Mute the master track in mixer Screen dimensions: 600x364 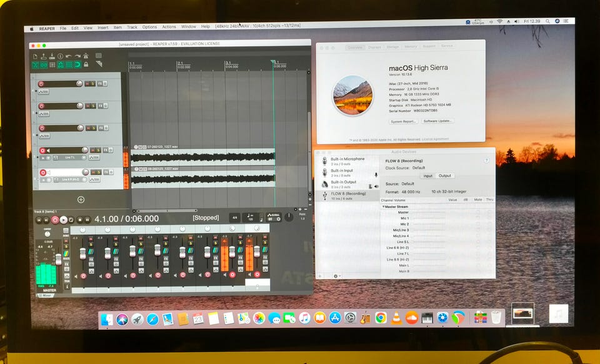click(66, 241)
